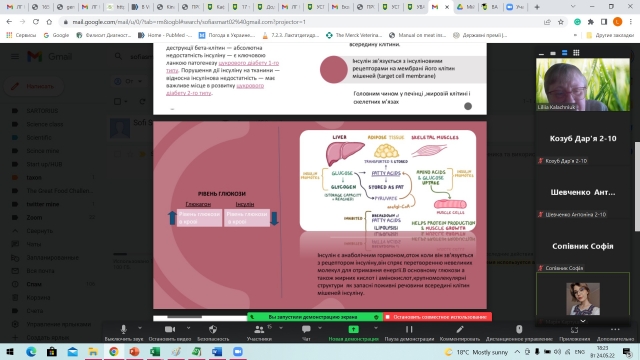Expand participants options arrow
This screenshot has height=360, width=640.
[281, 328]
